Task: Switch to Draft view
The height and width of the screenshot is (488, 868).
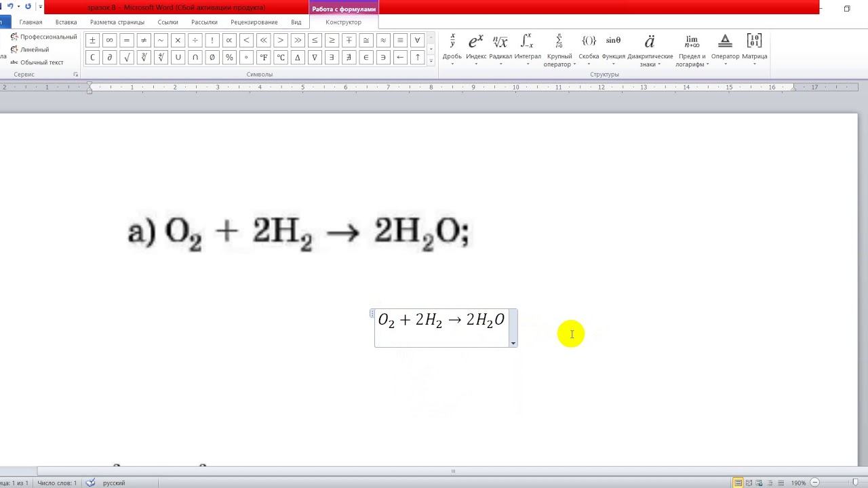Action: [783, 483]
